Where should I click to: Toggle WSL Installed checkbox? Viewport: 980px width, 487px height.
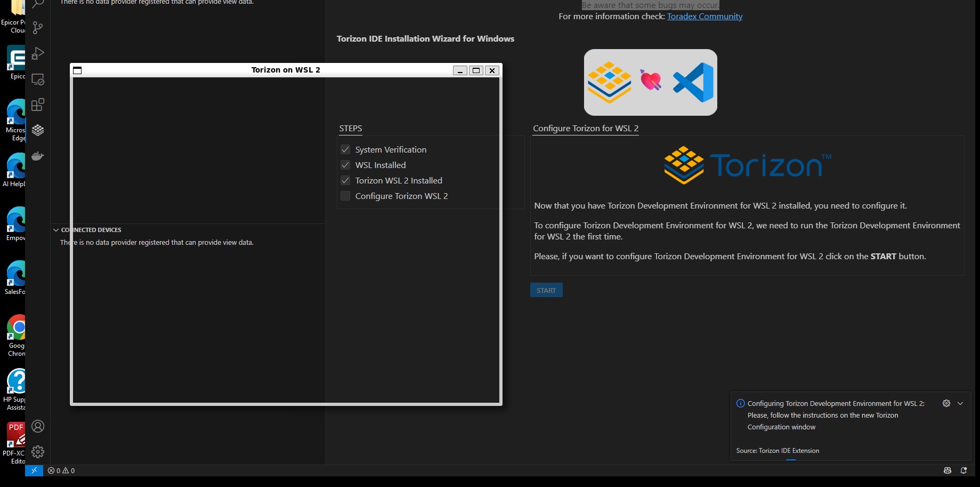345,165
